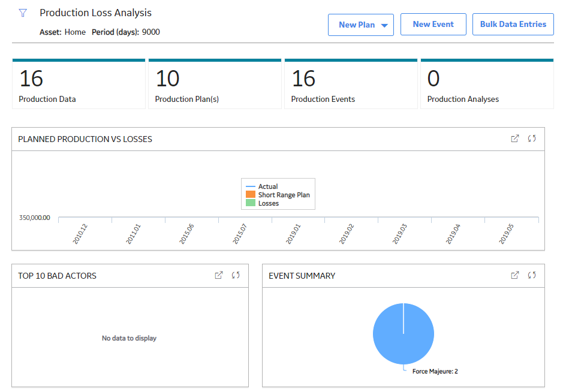Open the Production Events tab
Image resolution: width=566 pixels, height=392 pixels.
(x=351, y=84)
